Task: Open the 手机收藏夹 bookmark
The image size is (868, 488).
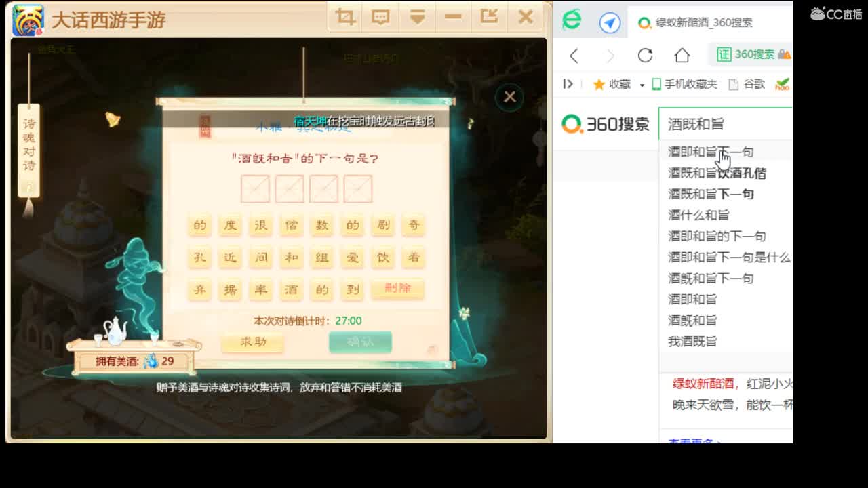Action: coord(685,84)
